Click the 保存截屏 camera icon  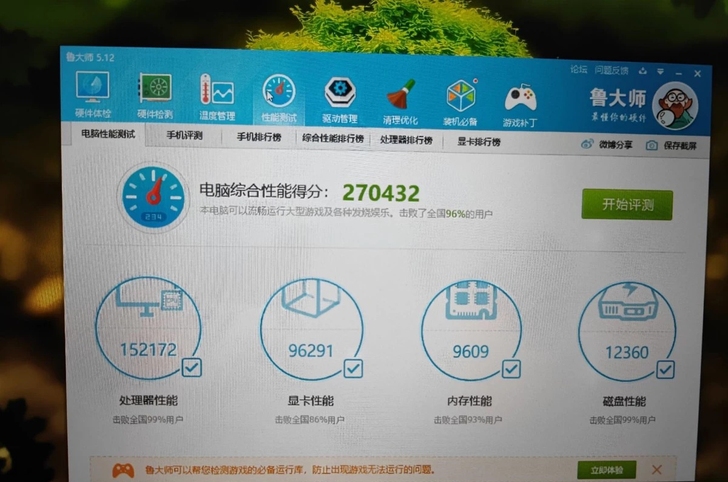pyautogui.click(x=651, y=145)
